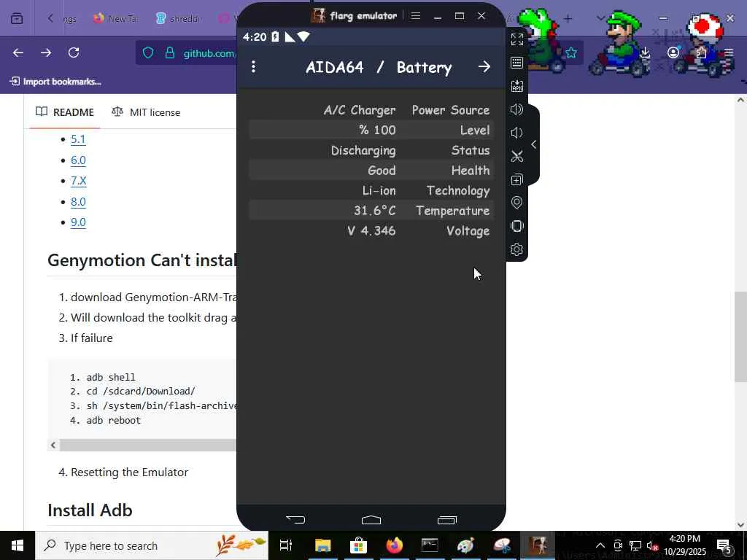Open the 7.X link
747x560 pixels.
pos(79,181)
